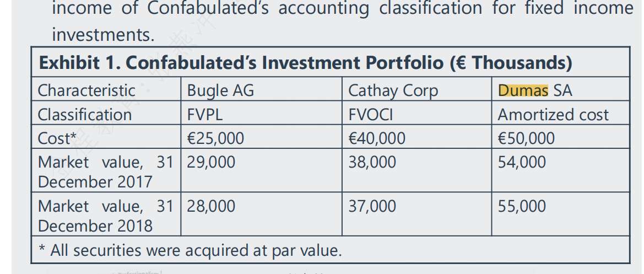Click the Cost* row label
This screenshot has height=274, width=644.
pyautogui.click(x=57, y=138)
